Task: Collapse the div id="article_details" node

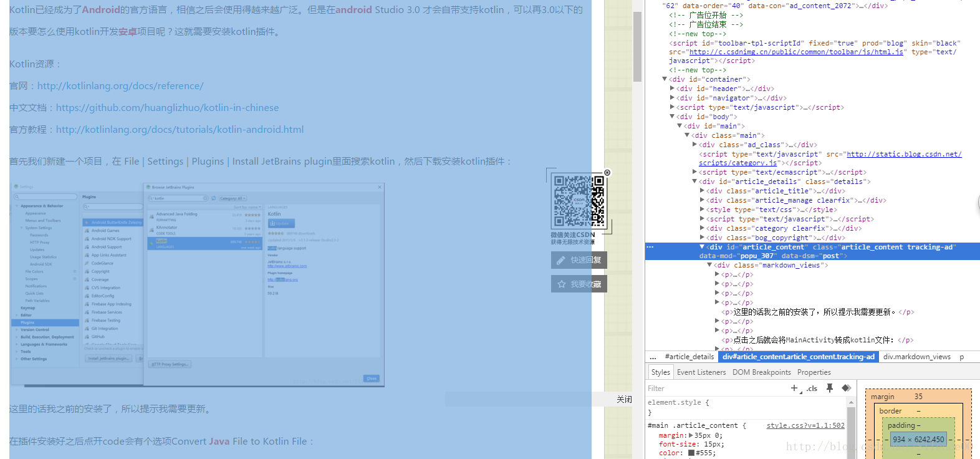Action: 694,181
